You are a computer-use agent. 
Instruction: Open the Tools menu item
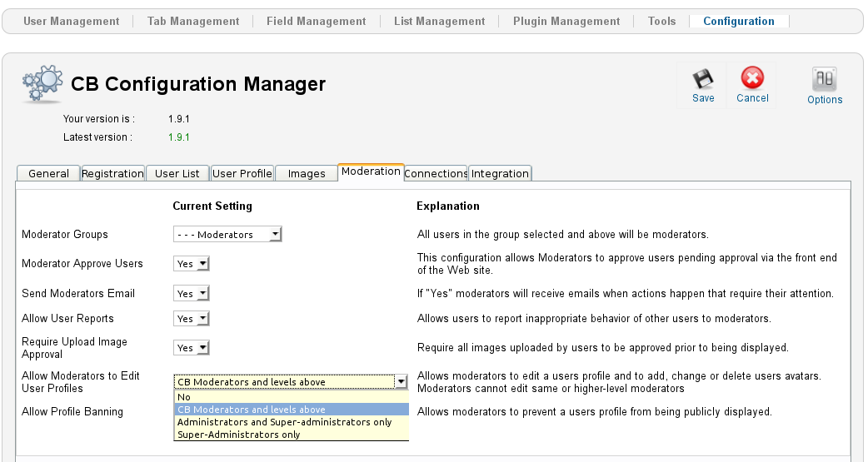(662, 22)
